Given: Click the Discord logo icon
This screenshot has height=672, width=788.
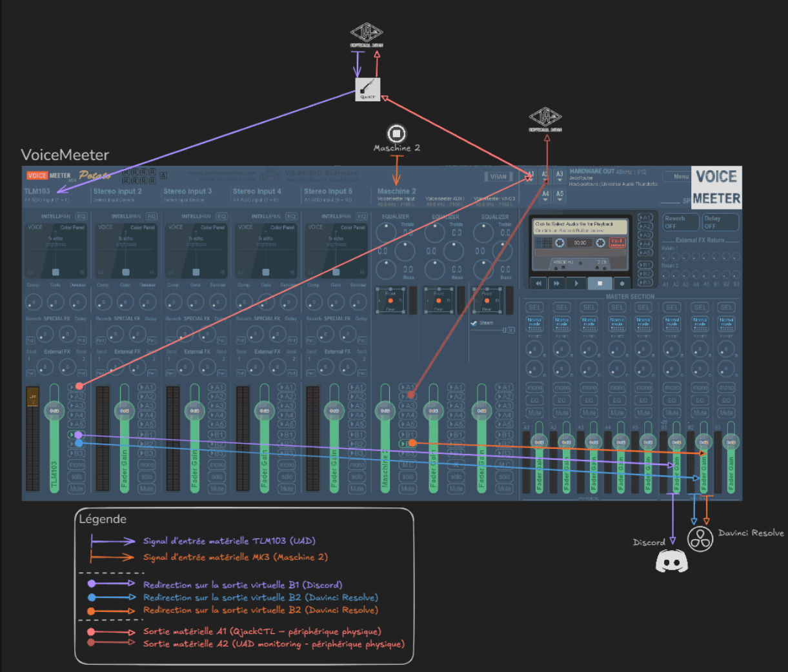Looking at the screenshot, I should point(672,562).
